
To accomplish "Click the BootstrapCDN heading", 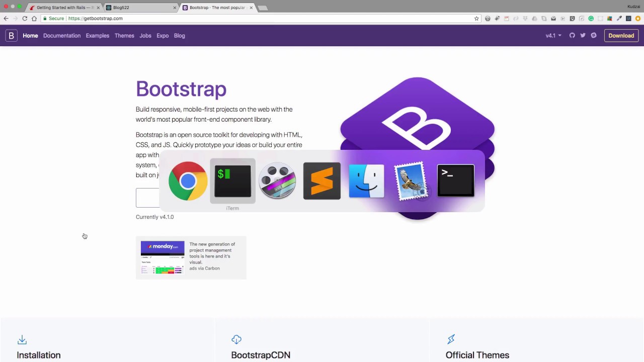I will coord(261,355).
